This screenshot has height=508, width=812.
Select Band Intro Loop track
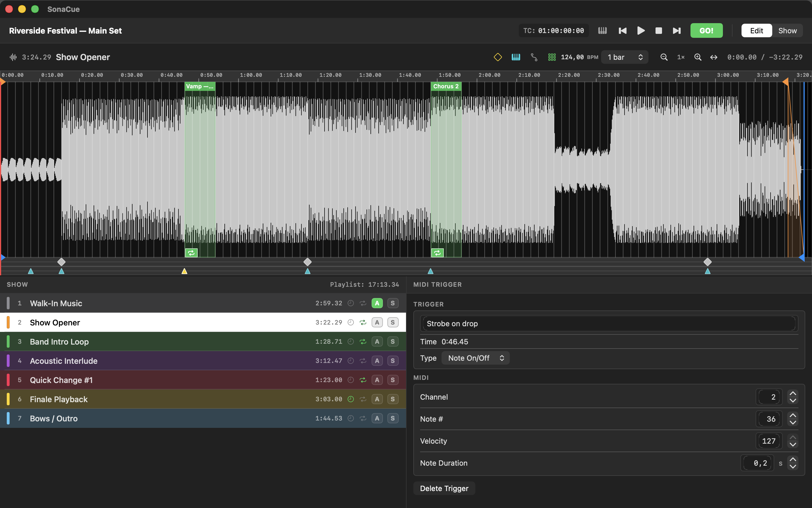203,342
